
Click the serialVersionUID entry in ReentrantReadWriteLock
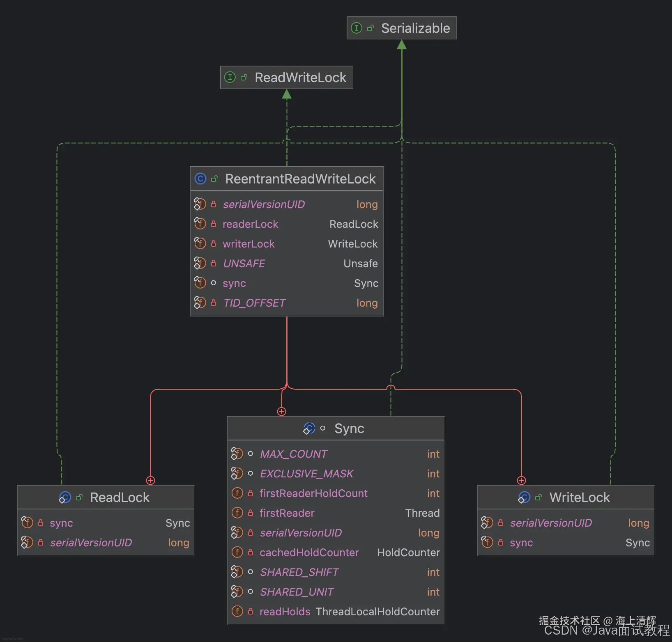[264, 204]
